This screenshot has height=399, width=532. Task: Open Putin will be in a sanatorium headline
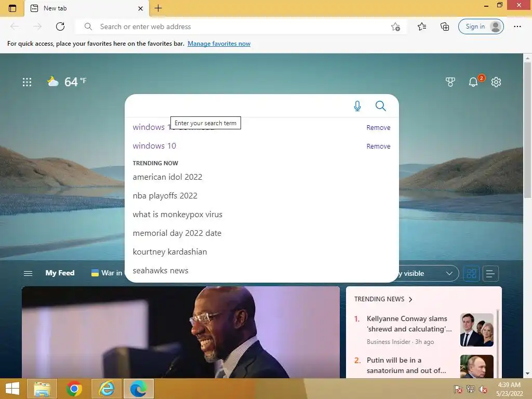406,365
